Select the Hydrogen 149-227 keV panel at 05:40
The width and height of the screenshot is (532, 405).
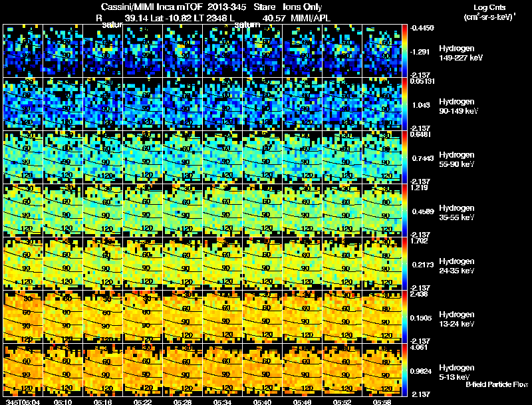(263, 51)
